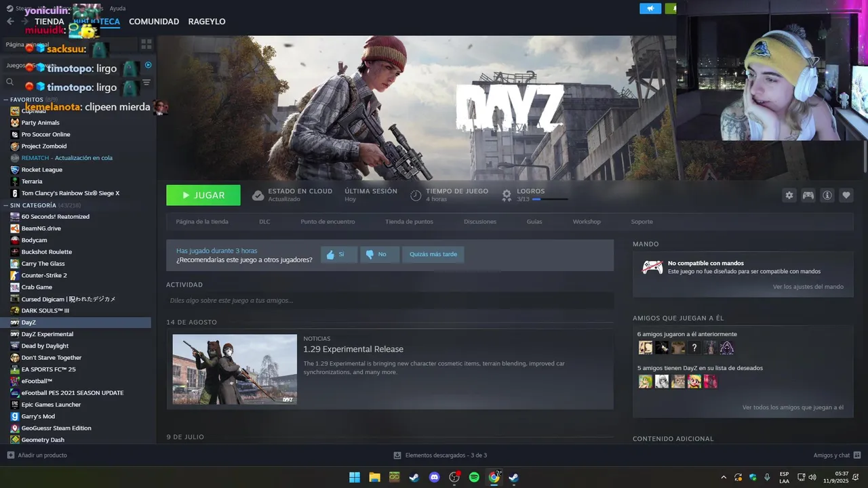Click first avatar of friends who played
Screen dimensions: 868x488
click(x=646, y=348)
